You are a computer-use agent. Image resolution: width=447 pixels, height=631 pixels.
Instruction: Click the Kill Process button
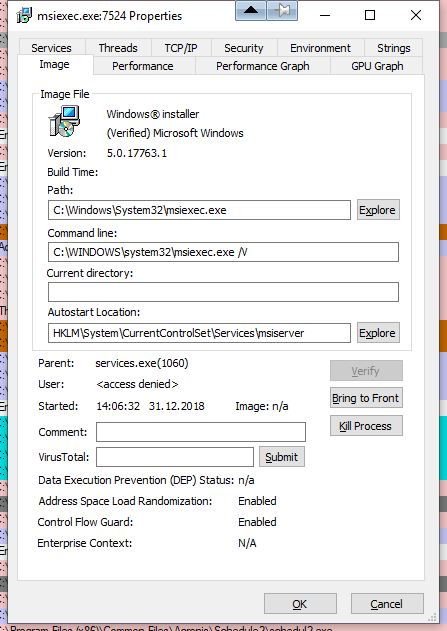tap(366, 426)
